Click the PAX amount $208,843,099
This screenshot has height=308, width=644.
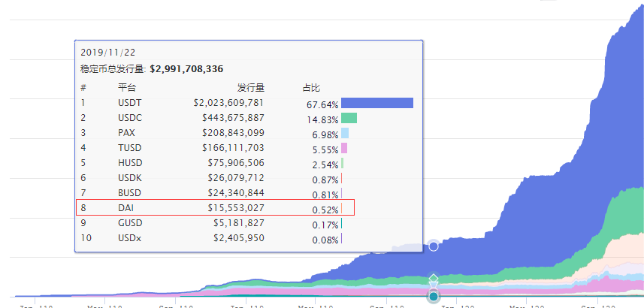point(233,133)
